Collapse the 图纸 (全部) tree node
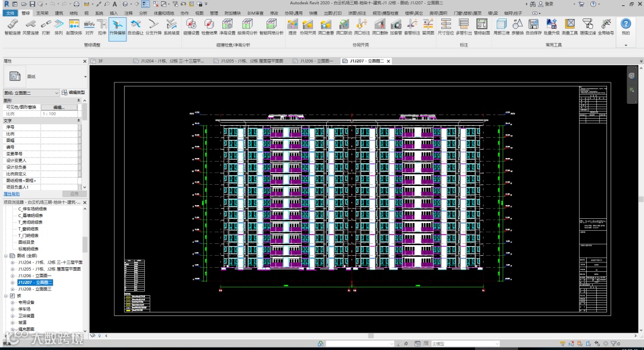The image size is (644, 350). [x=6, y=256]
